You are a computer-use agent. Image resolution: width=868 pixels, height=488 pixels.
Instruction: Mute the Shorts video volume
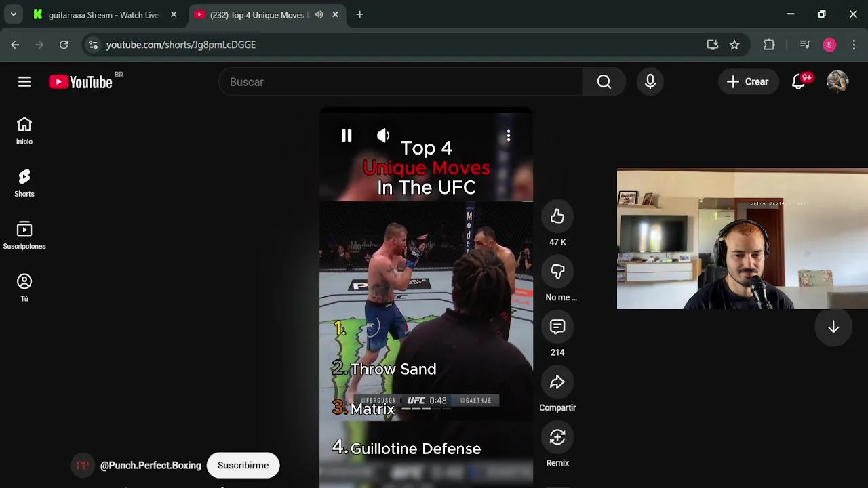pos(383,136)
